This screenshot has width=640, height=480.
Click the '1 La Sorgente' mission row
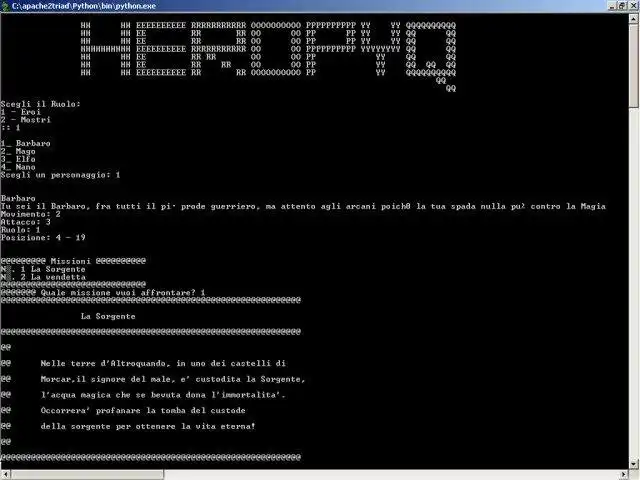[x=43, y=269]
